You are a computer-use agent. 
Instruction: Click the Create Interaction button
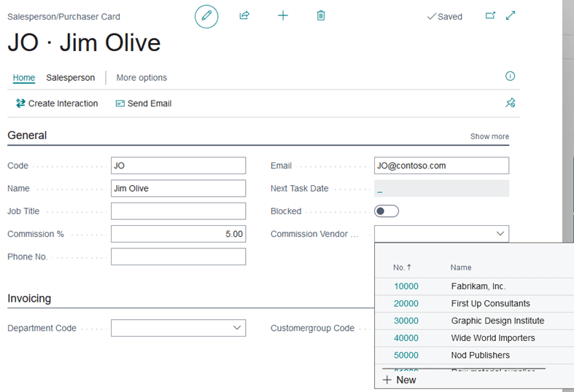tap(57, 103)
